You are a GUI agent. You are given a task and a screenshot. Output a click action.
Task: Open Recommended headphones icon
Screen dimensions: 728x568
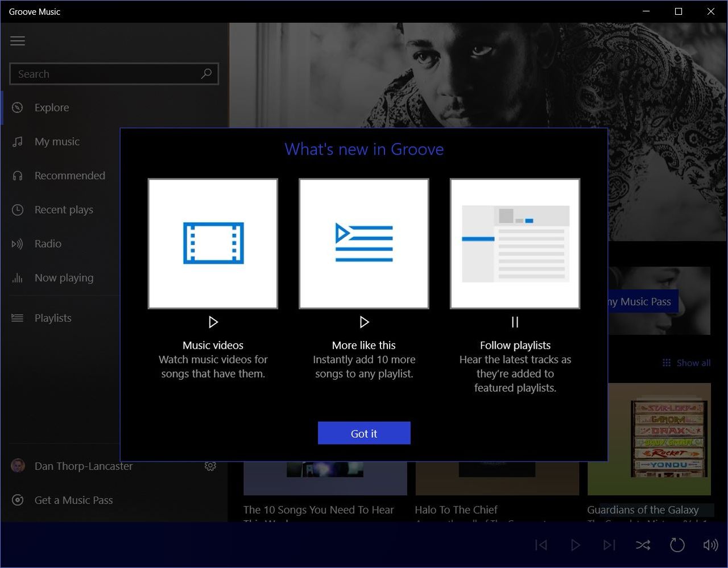(x=18, y=176)
